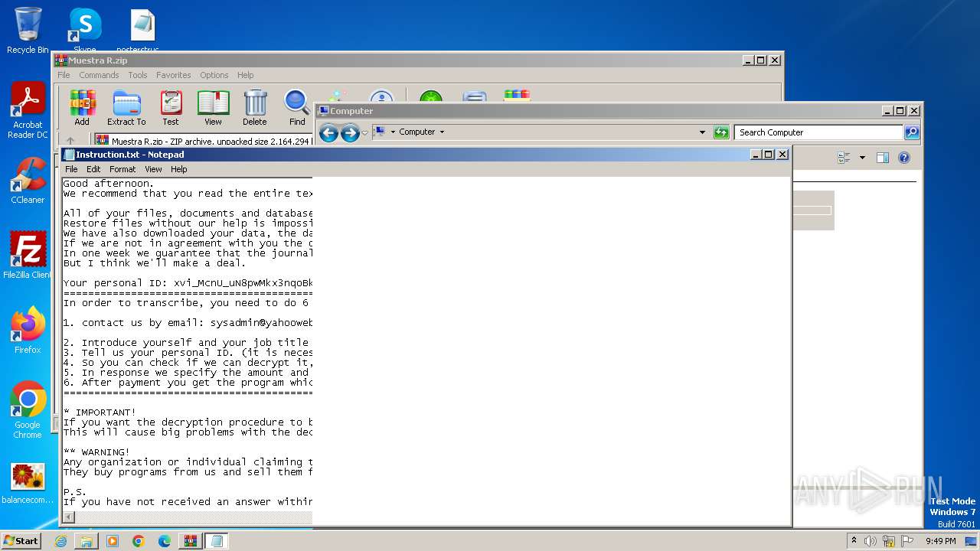This screenshot has height=551, width=980.
Task: Open Notepad Edit menu
Action: click(x=93, y=169)
